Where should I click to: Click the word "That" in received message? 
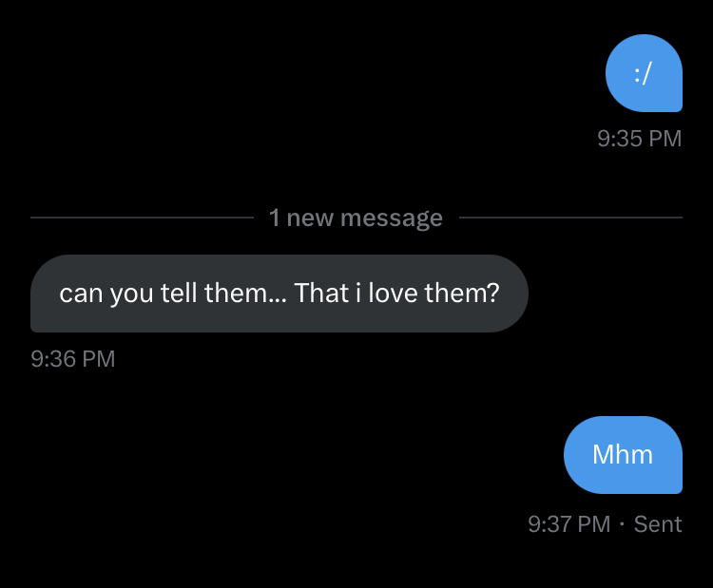pos(321,294)
